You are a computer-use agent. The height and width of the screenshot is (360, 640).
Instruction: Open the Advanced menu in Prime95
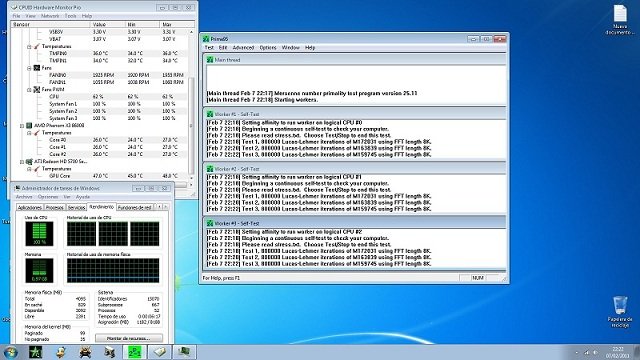point(243,48)
